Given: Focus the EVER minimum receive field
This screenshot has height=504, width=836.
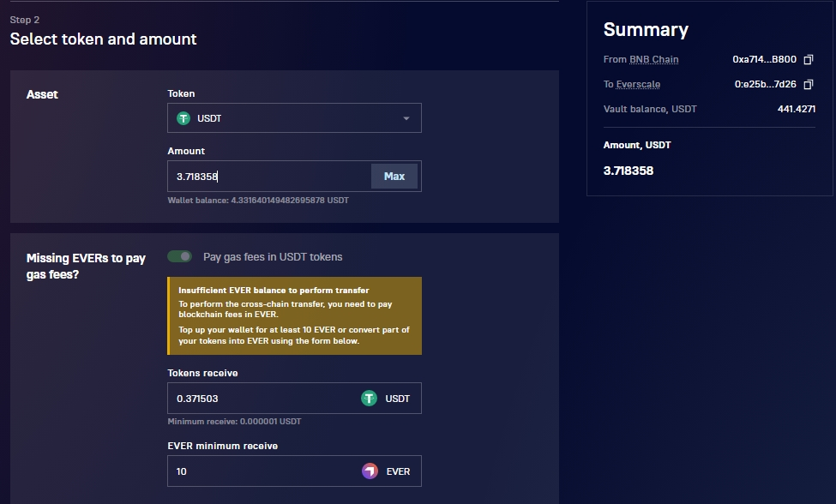Looking at the screenshot, I should click(x=294, y=471).
